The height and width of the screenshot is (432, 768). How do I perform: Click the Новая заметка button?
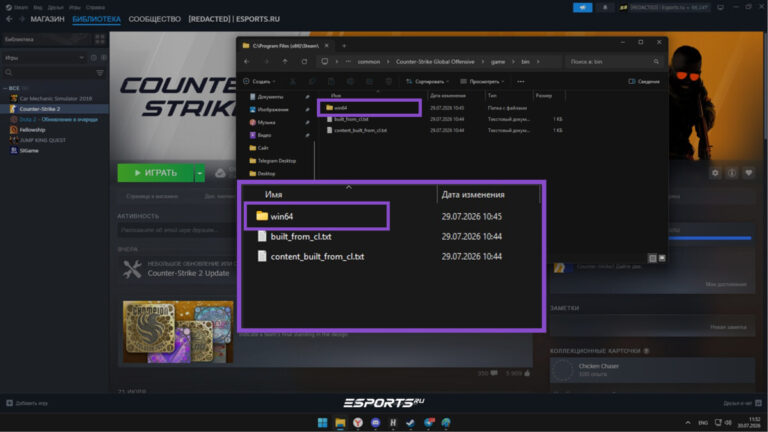(x=728, y=327)
